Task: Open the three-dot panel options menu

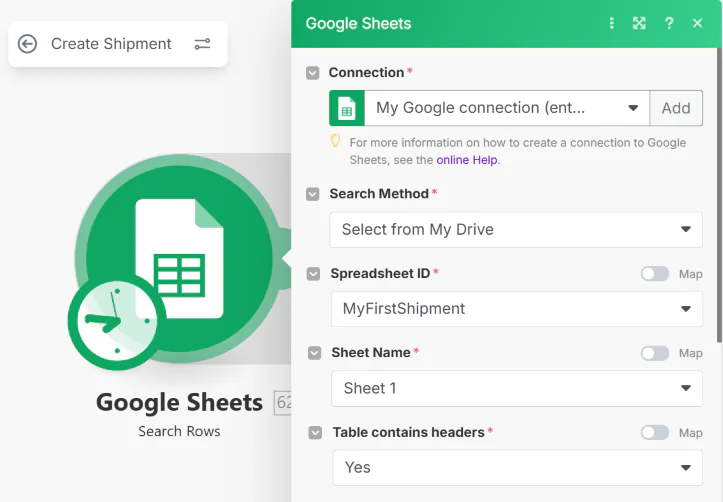Action: (x=611, y=23)
